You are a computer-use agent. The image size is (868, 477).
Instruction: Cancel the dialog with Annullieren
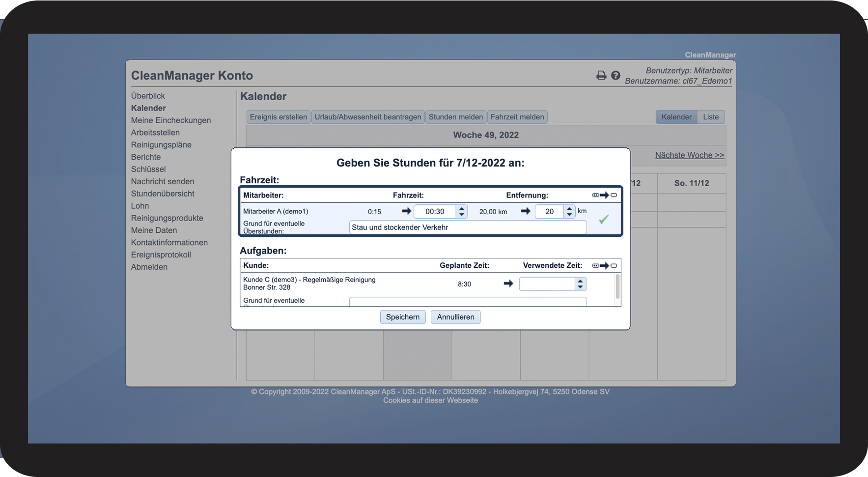click(x=455, y=317)
